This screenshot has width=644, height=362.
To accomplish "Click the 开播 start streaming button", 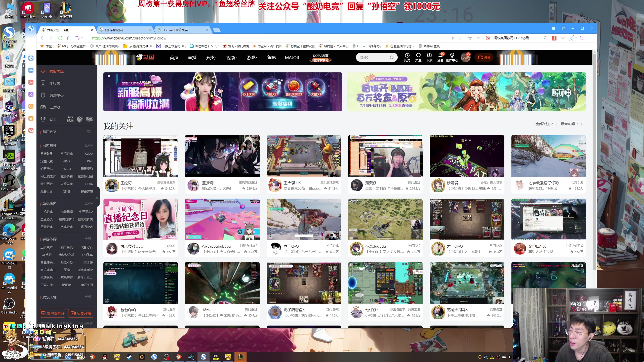I will 484,57.
